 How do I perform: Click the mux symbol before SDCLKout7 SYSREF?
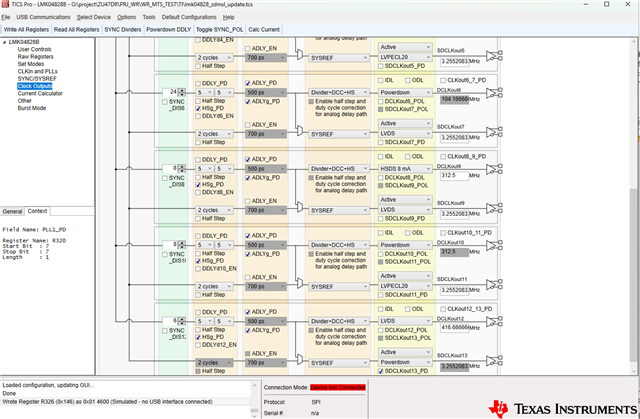300,131
